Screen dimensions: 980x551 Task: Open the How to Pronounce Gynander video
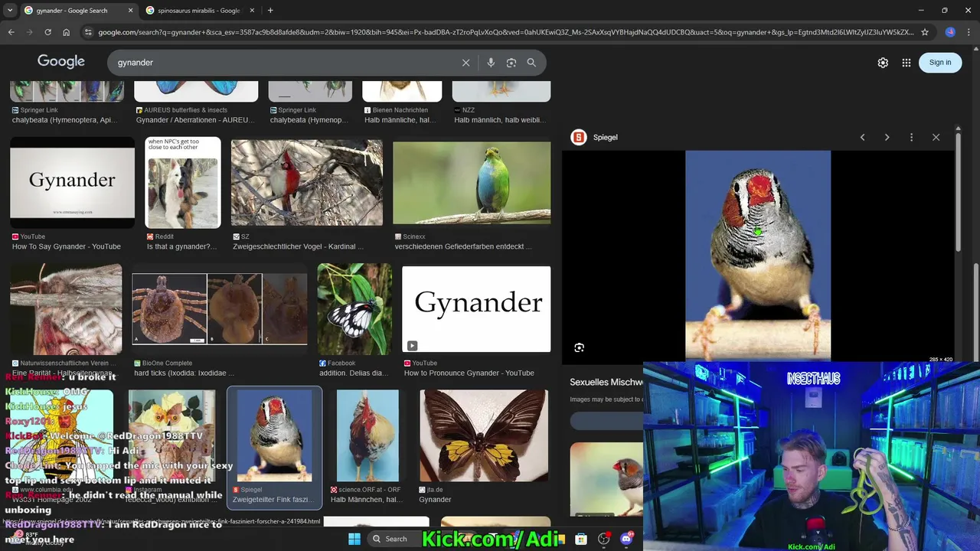[x=476, y=309]
